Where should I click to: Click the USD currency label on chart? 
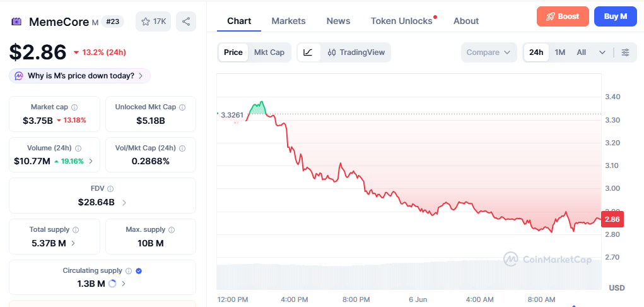(616, 287)
